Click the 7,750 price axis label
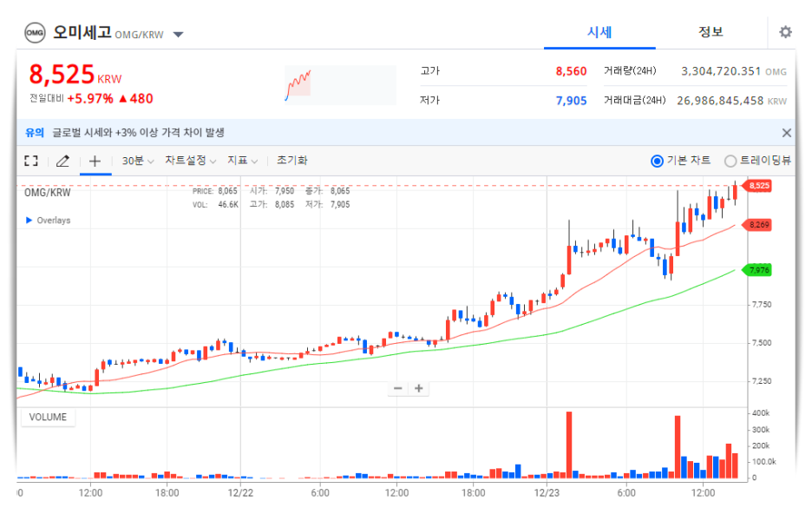 pyautogui.click(x=762, y=305)
